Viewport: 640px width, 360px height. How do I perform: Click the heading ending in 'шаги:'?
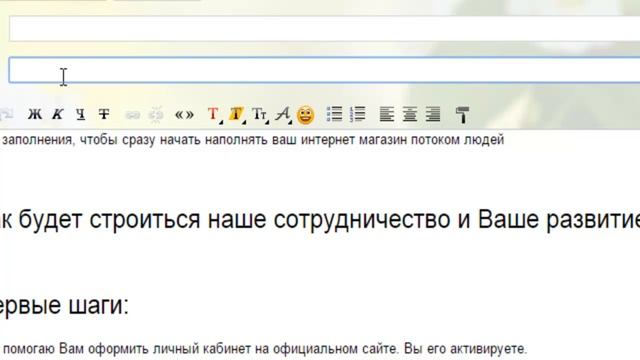click(64, 305)
